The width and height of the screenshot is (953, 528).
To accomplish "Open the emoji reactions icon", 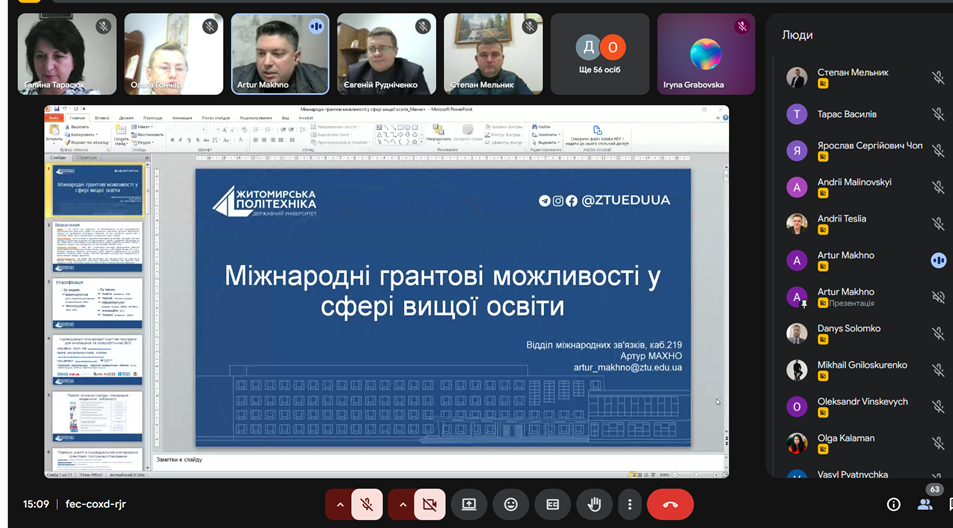I will pyautogui.click(x=511, y=504).
